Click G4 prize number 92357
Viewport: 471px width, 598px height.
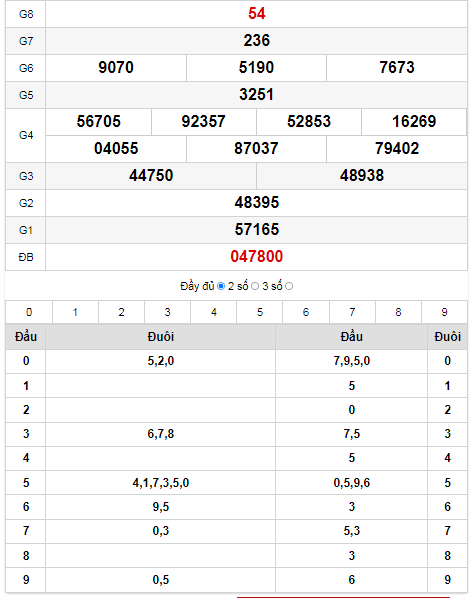point(203,122)
